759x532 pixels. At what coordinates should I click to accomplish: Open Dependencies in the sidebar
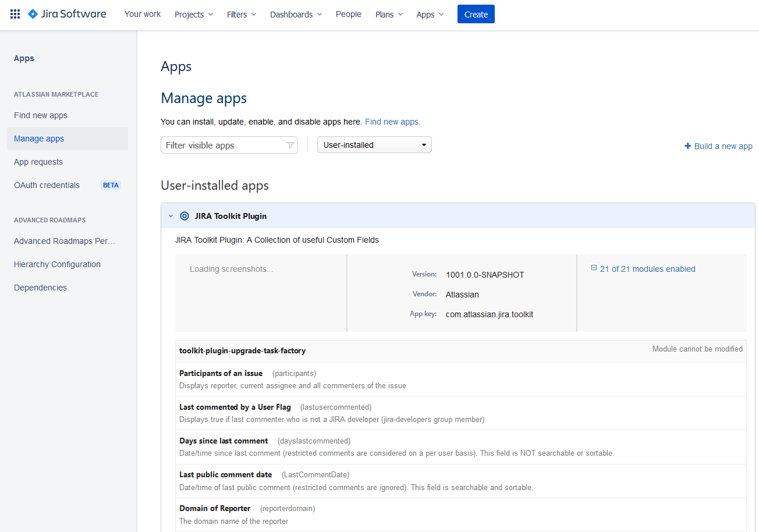click(x=68, y=288)
